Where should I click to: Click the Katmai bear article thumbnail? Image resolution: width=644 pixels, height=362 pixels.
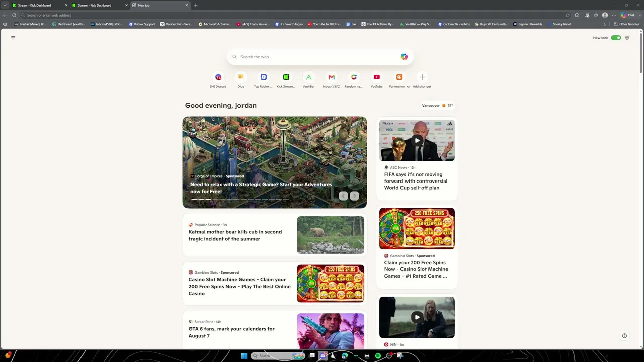click(x=331, y=235)
